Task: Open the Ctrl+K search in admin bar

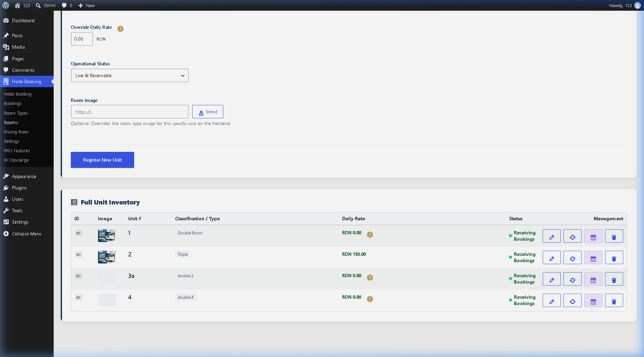Action: [46, 5]
